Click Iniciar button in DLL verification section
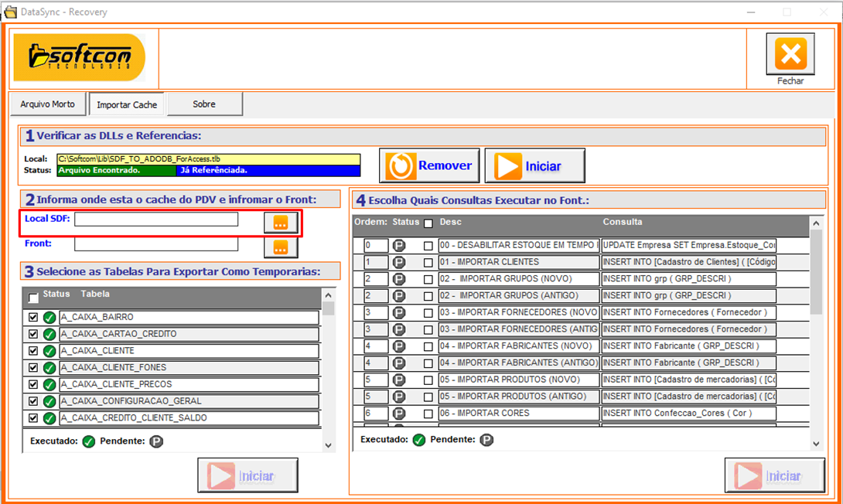This screenshot has height=504, width=843. pyautogui.click(x=534, y=165)
